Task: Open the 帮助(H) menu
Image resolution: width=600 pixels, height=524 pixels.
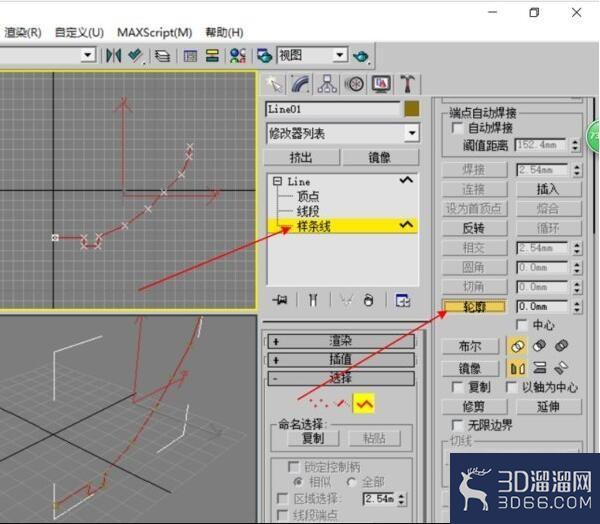Action: point(224,33)
